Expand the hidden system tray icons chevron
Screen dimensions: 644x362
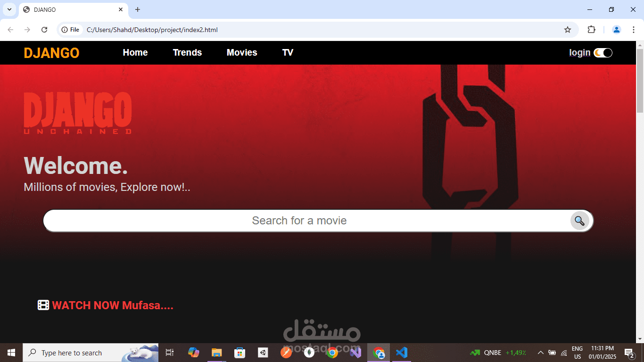coord(540,353)
